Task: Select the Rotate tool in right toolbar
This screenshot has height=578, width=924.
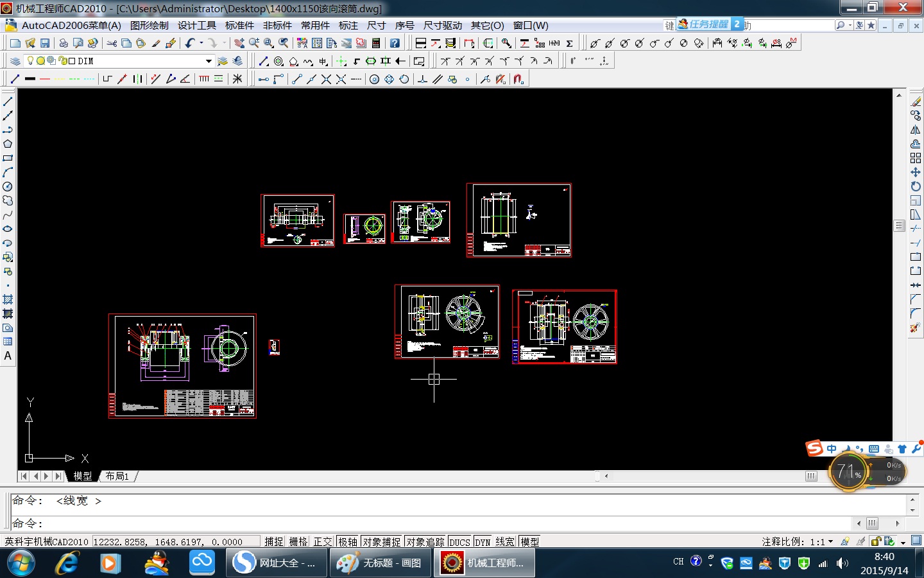Action: (916, 186)
